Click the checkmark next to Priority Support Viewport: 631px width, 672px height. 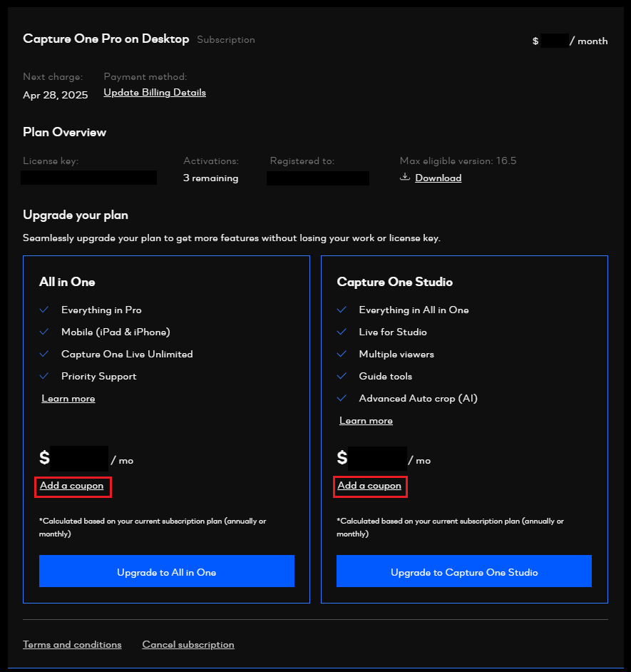click(x=43, y=376)
